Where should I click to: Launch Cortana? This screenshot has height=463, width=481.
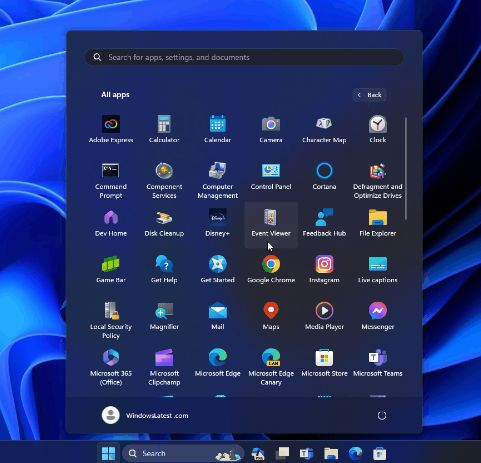[x=324, y=177]
